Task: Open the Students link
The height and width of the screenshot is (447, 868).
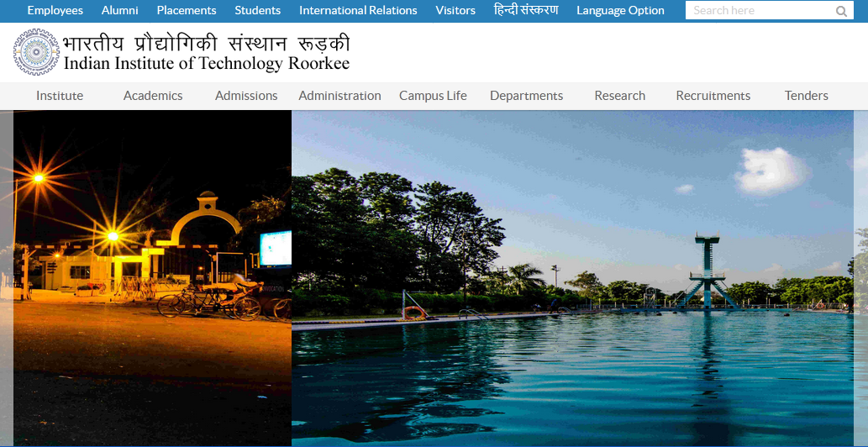Action: (258, 11)
